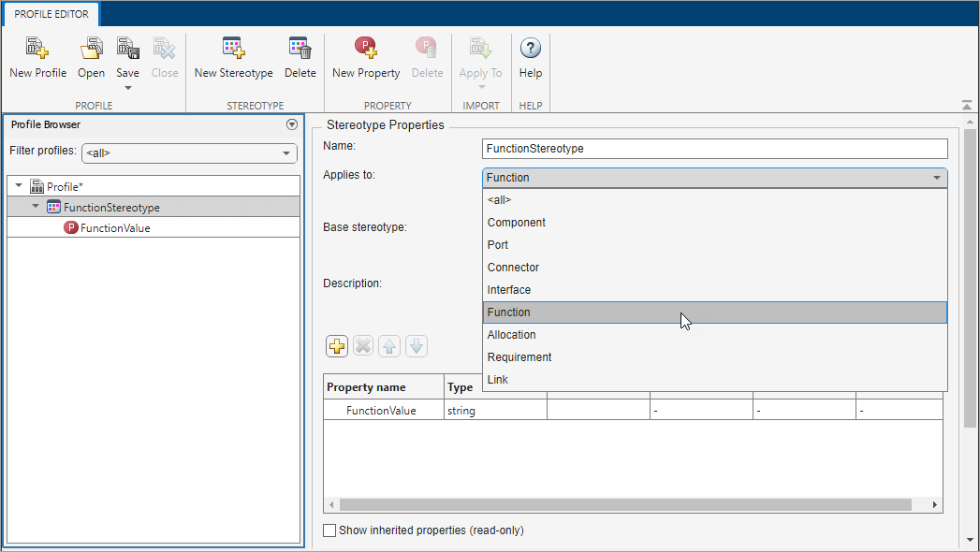The width and height of the screenshot is (980, 552).
Task: Click the move property up button
Action: 388,345
